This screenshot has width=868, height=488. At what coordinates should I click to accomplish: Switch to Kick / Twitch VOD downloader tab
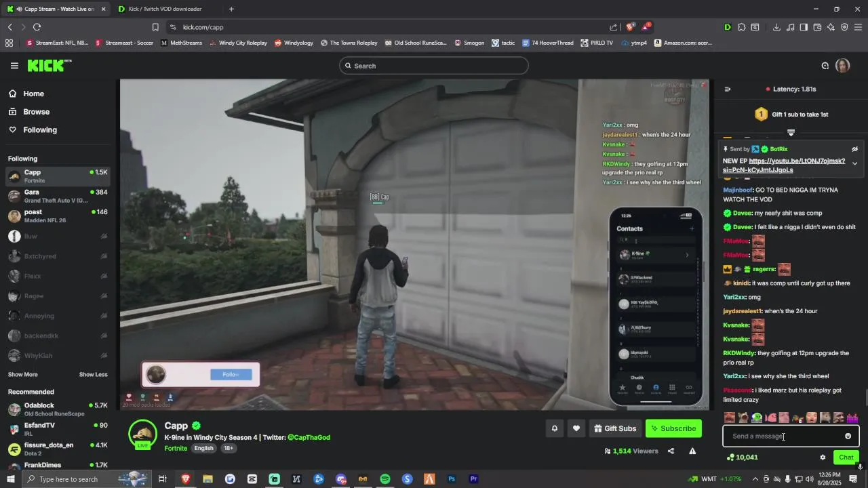[165, 9]
